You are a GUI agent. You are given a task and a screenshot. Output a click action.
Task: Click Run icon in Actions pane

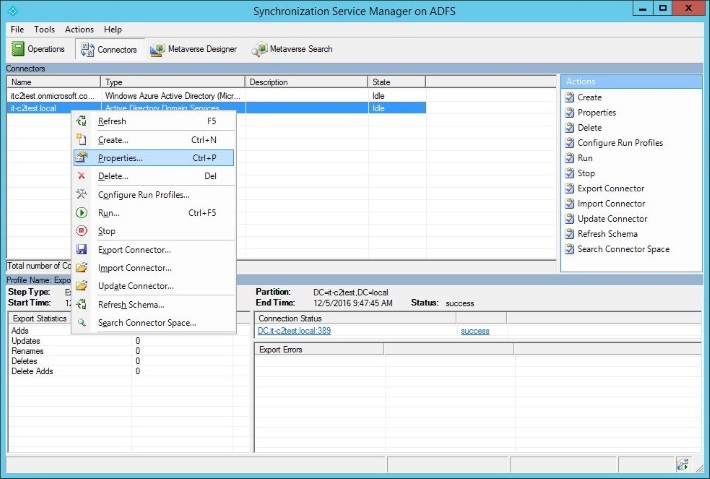570,158
